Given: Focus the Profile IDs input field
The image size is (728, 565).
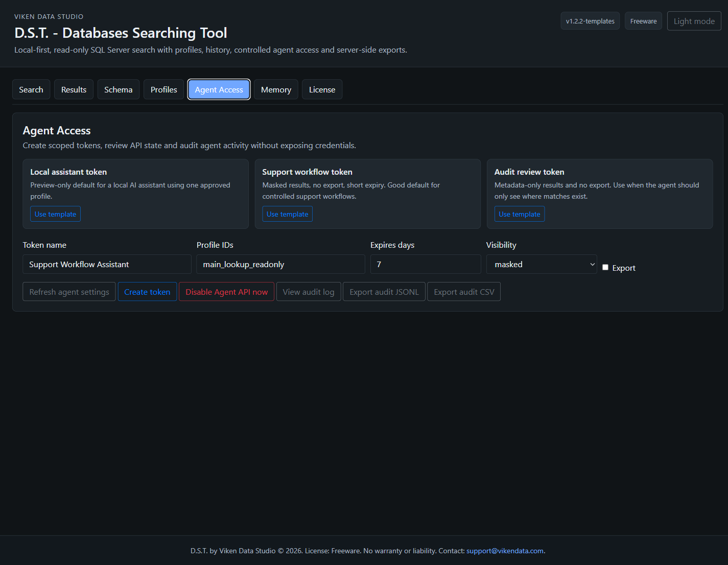Looking at the screenshot, I should coord(281,264).
